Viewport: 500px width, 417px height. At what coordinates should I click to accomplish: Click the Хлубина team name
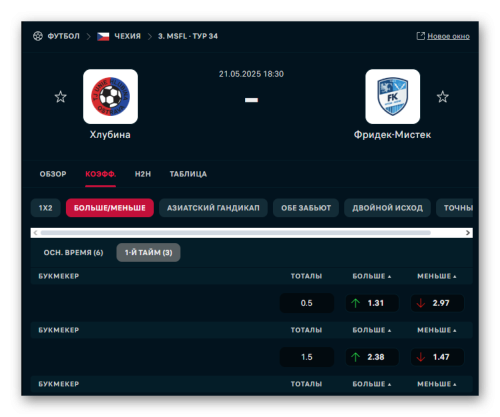click(x=110, y=135)
